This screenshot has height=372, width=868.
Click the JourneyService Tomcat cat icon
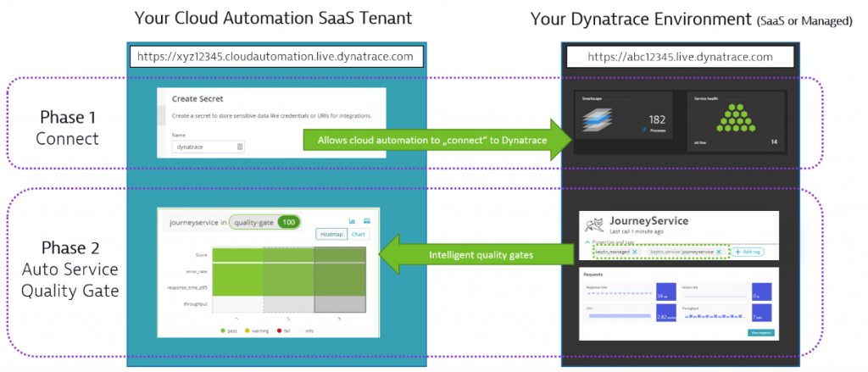(597, 225)
